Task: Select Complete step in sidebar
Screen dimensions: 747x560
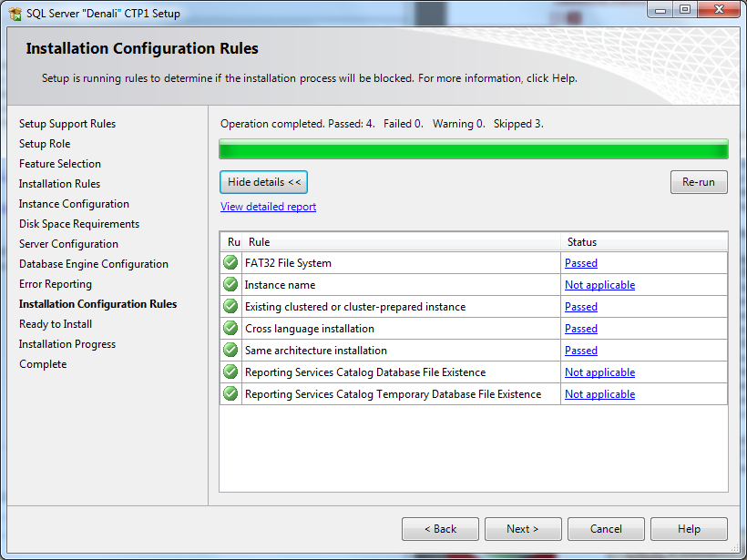Action: [x=43, y=364]
